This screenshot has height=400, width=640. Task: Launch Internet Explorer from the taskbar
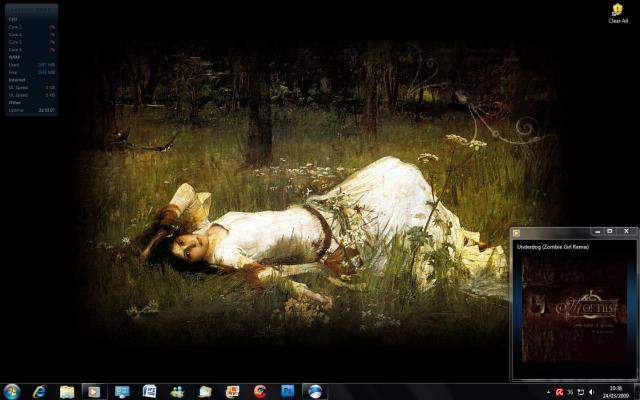point(40,391)
